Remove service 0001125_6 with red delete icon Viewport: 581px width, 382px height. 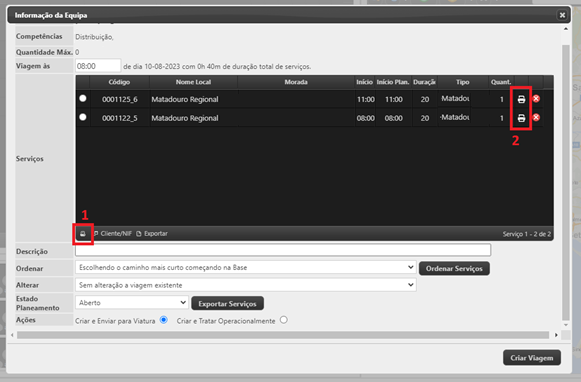536,99
